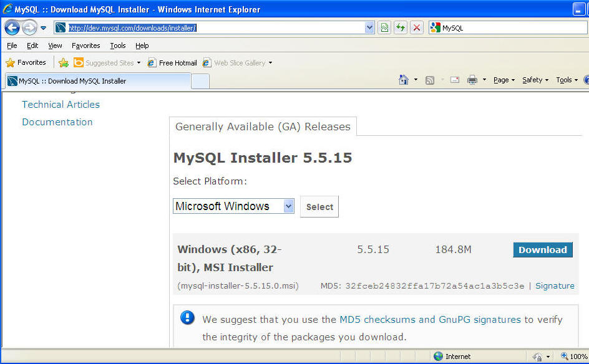Screen dimensions: 589x364
Task: Click the MySQL Installer 5.5.15 heading
Action: (263, 158)
